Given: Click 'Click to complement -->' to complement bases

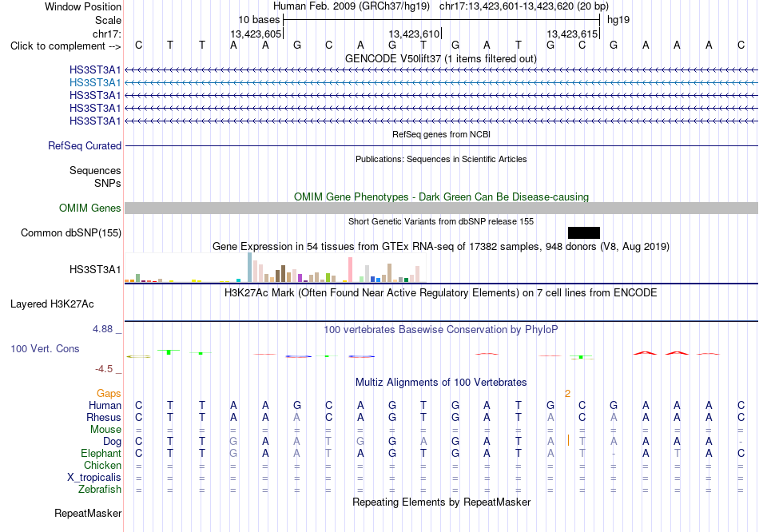Looking at the screenshot, I should tap(66, 46).
